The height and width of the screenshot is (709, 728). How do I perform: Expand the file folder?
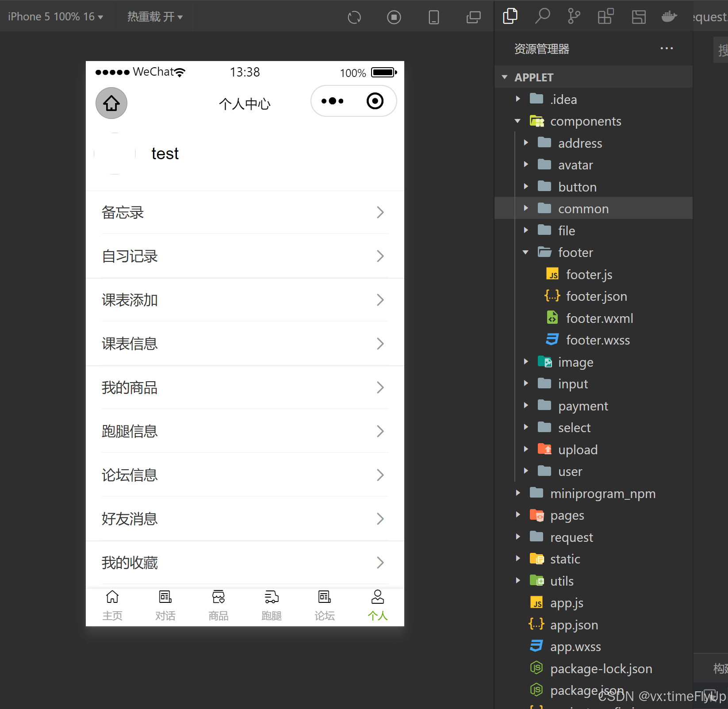(x=594, y=230)
